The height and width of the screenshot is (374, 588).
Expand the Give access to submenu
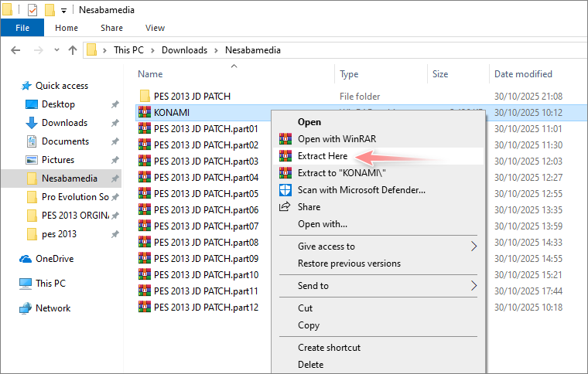(473, 246)
